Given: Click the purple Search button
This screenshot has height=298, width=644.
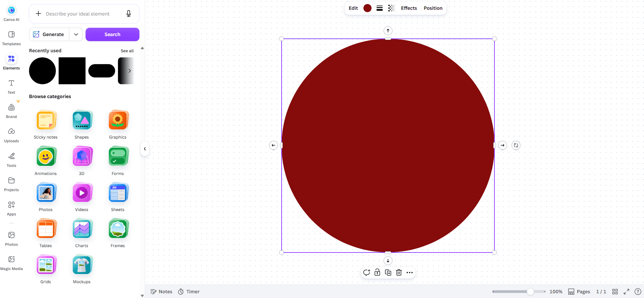Looking at the screenshot, I should (x=112, y=34).
